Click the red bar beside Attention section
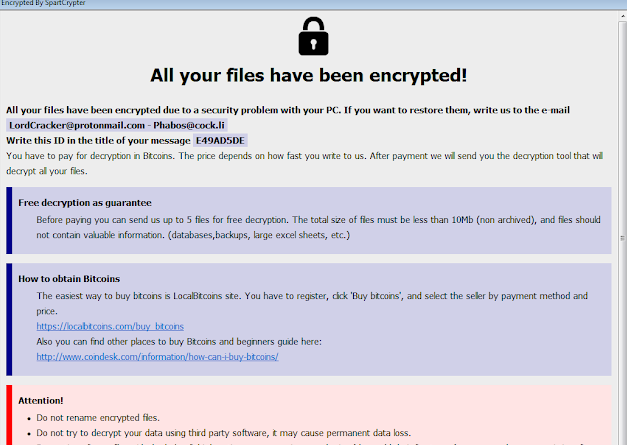This screenshot has width=627, height=445. [x=9, y=415]
